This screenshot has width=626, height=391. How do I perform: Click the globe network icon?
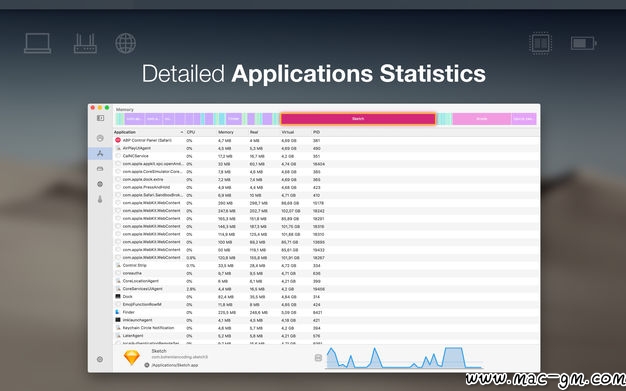coord(126,43)
